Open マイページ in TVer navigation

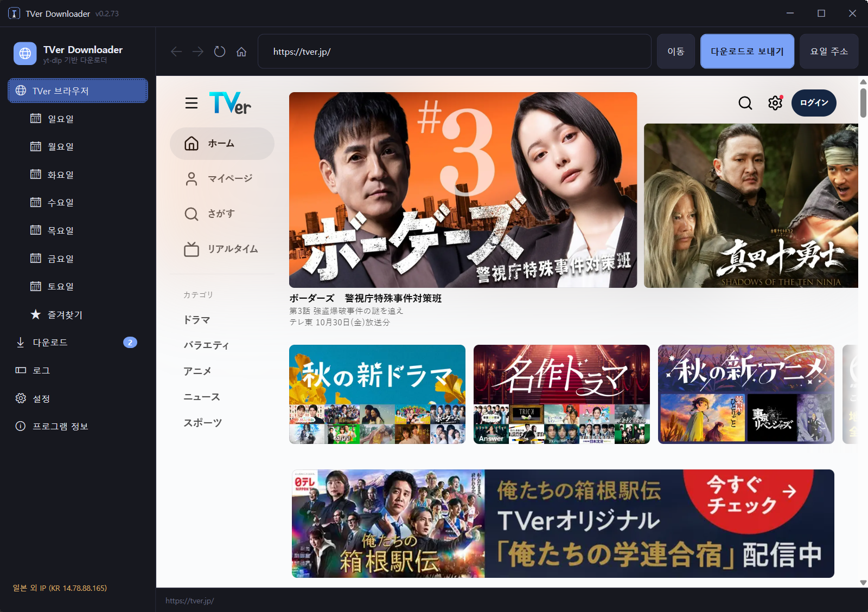click(x=222, y=179)
